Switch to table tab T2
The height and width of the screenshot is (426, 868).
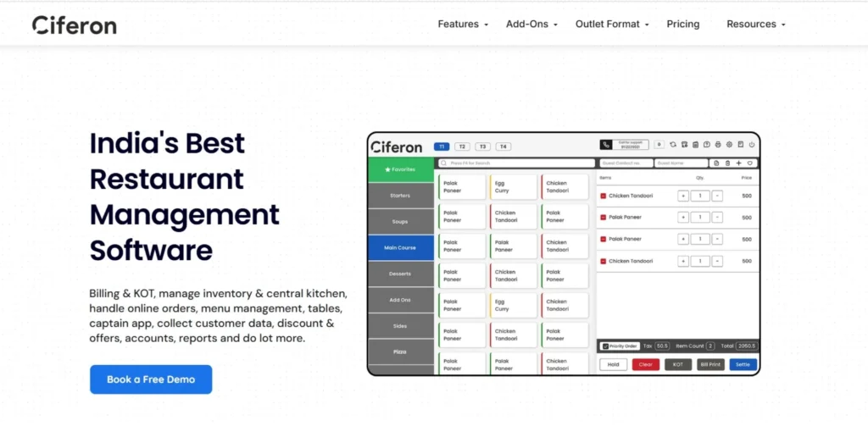[x=462, y=147]
